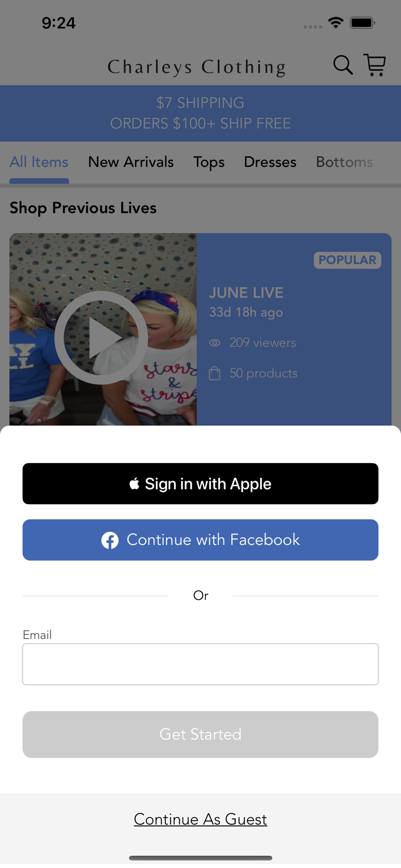Open the search magnifier icon
Screen dimensions: 401x868
click(343, 65)
